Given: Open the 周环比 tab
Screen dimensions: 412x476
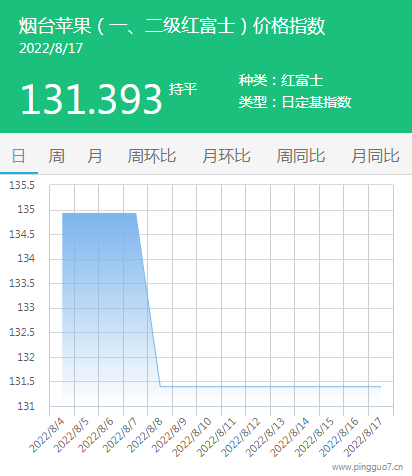Looking at the screenshot, I should point(152,156).
